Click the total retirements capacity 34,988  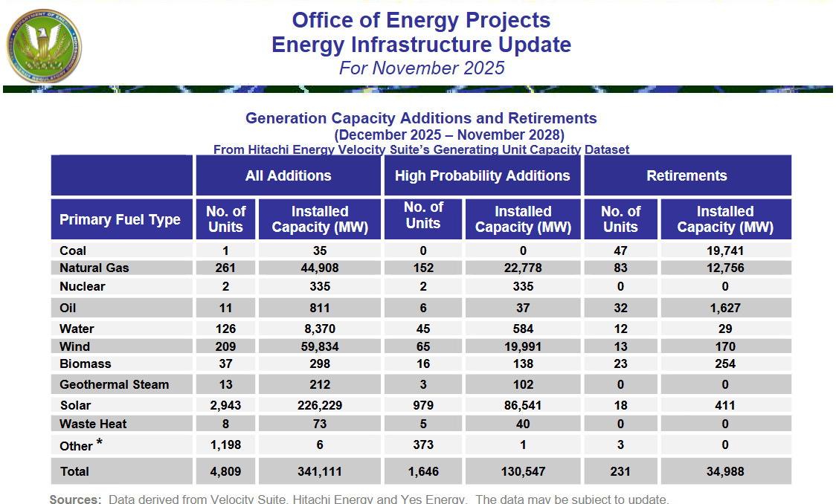[x=725, y=471]
